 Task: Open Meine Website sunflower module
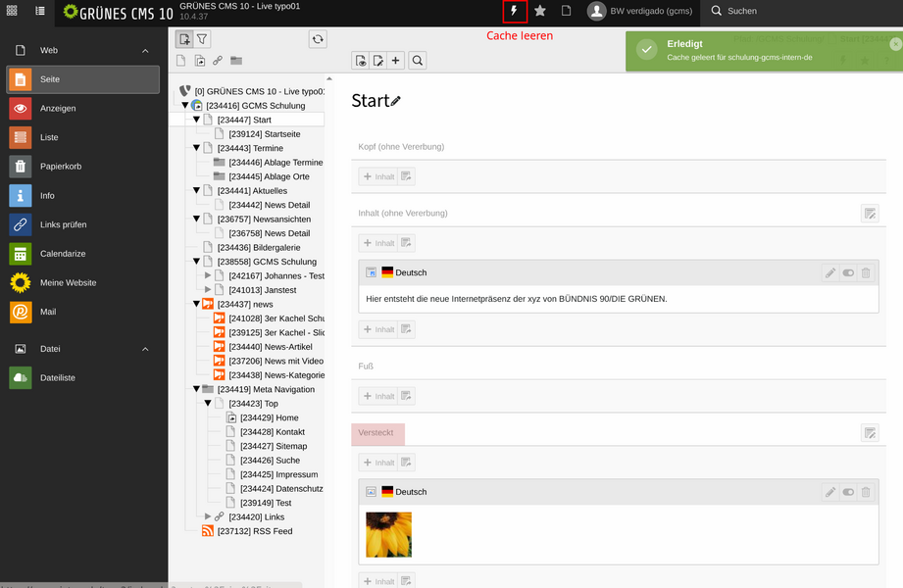tap(83, 283)
